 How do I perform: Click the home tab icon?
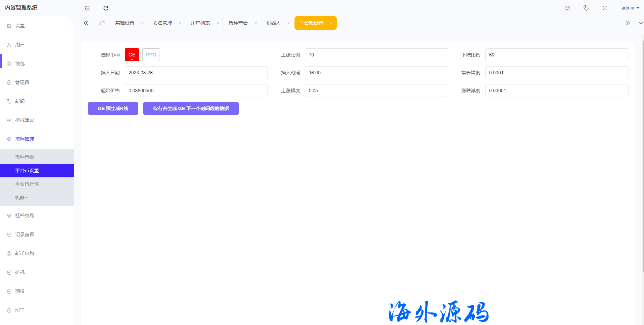(x=102, y=23)
